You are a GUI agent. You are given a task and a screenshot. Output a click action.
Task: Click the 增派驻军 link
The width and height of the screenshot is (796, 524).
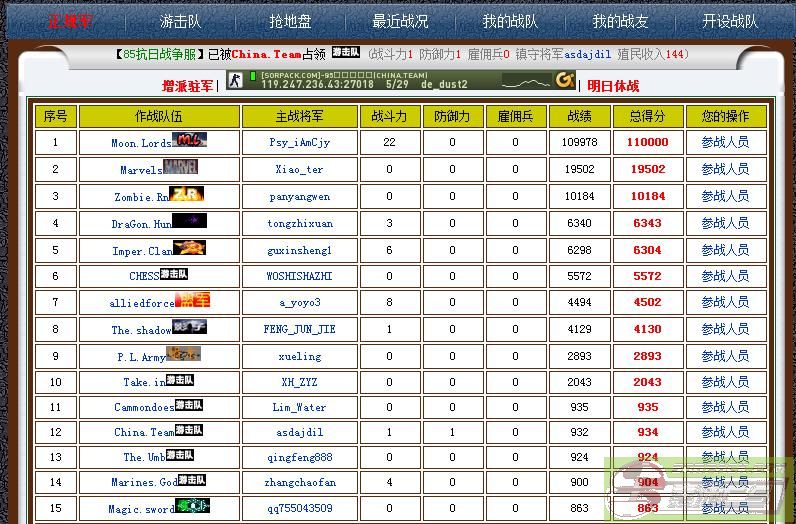click(188, 86)
